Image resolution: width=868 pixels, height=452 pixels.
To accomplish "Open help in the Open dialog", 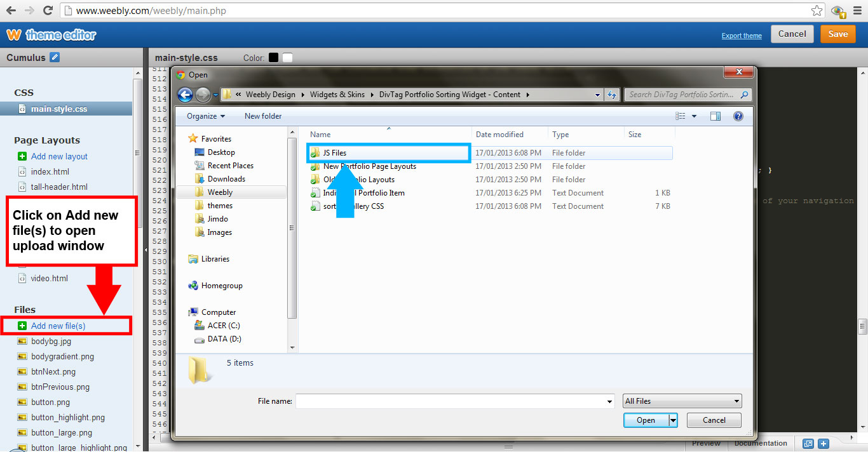I will click(738, 116).
